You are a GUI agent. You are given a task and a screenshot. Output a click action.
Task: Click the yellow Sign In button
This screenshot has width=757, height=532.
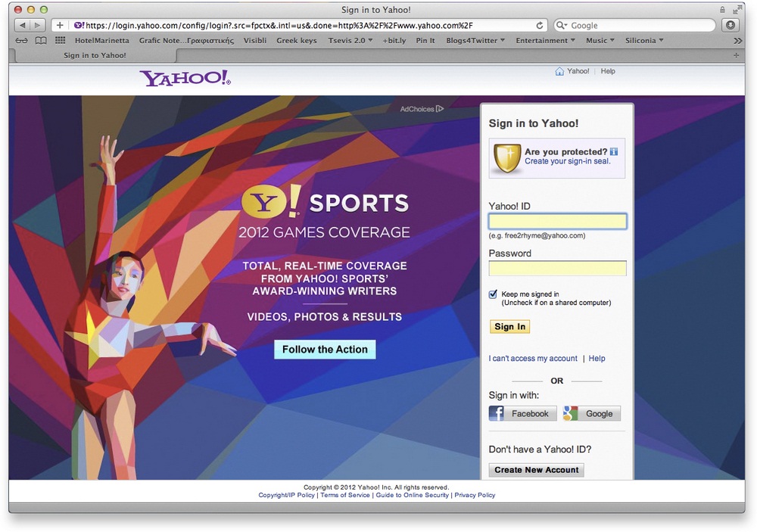(x=509, y=327)
